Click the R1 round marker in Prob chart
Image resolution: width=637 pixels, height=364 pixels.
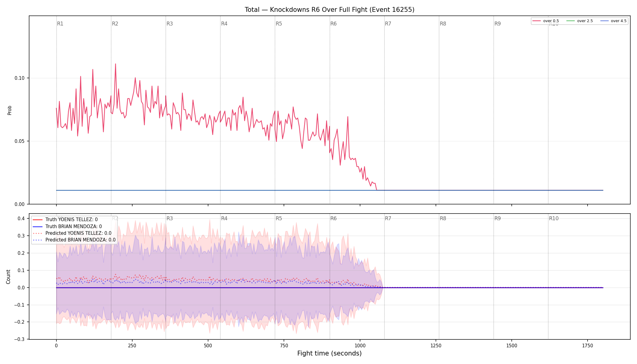pyautogui.click(x=60, y=24)
